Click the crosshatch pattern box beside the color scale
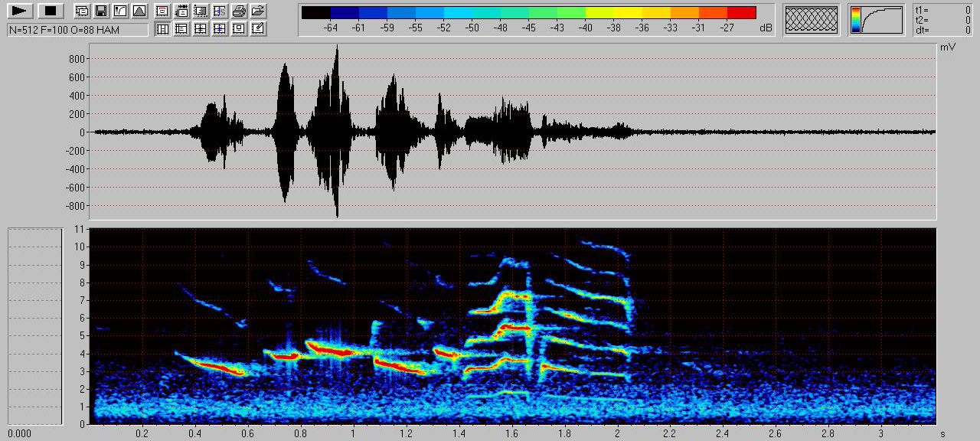980x441 pixels. point(812,19)
